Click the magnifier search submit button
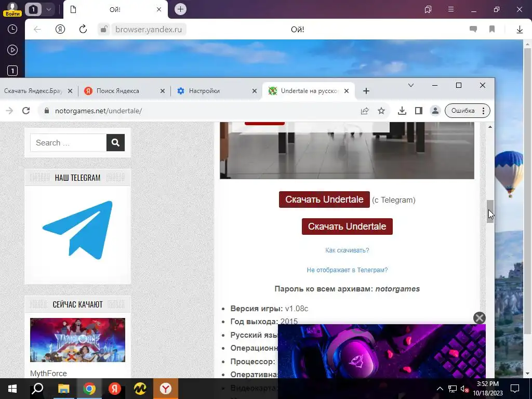 click(x=115, y=142)
